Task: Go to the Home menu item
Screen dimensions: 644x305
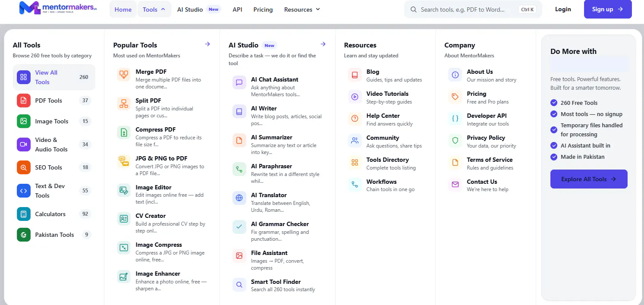Action: tap(123, 9)
